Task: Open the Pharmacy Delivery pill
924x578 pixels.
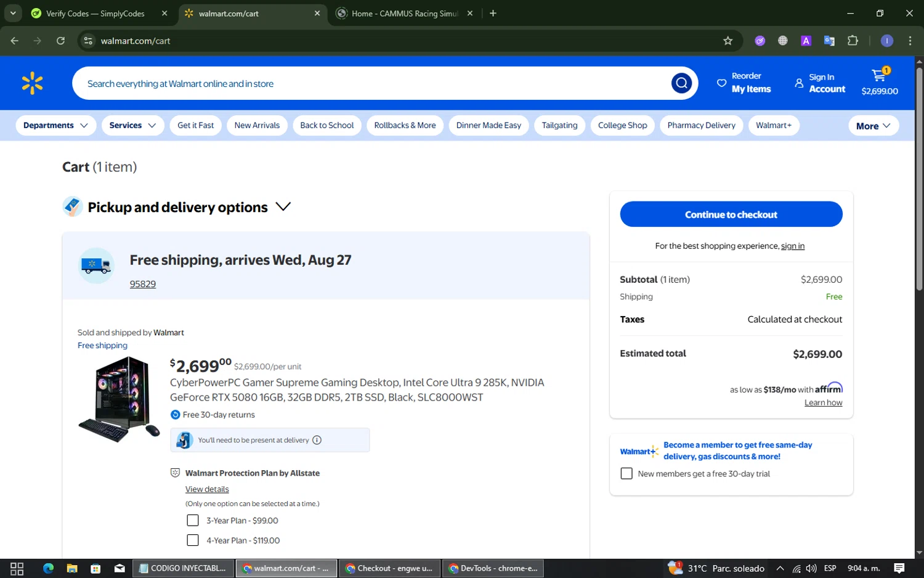Action: (x=701, y=125)
